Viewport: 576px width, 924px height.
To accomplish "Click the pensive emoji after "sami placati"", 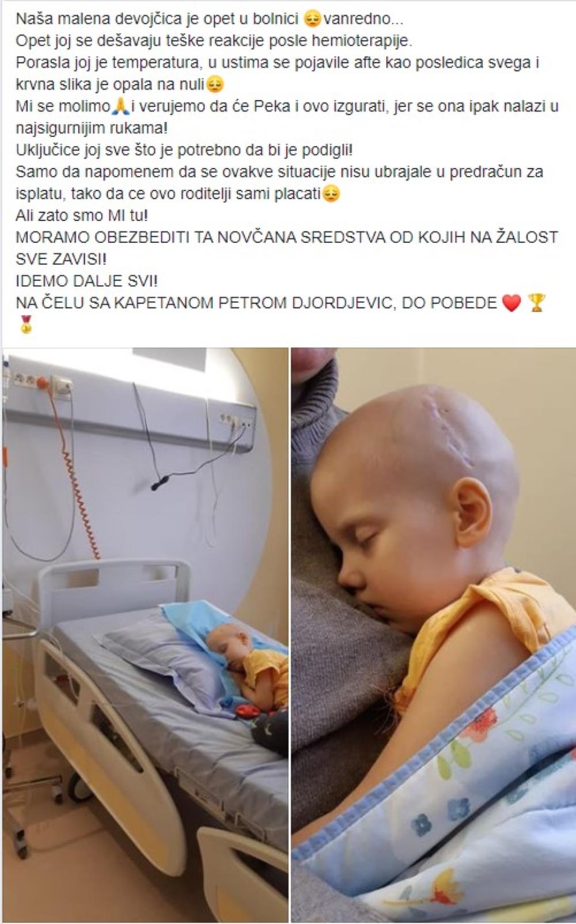I will 331,194.
